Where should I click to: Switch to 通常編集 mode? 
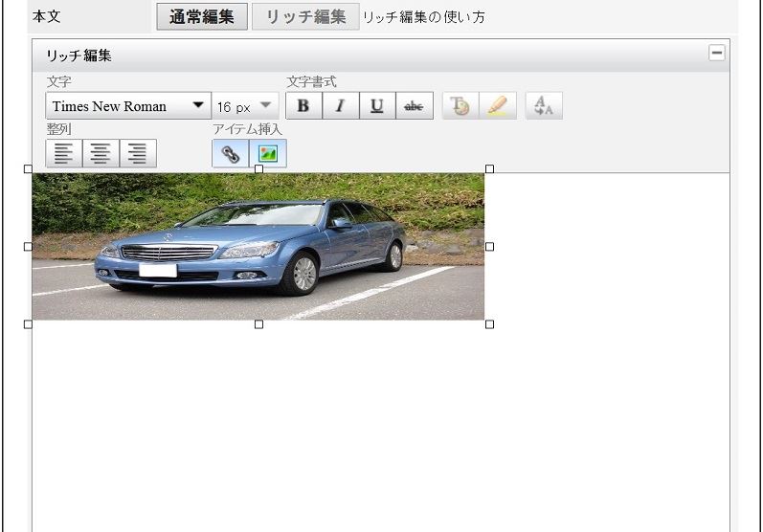click(202, 16)
